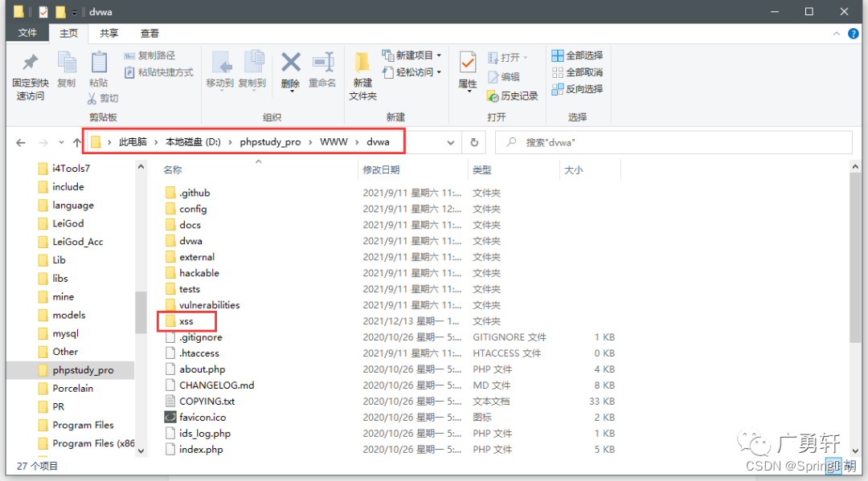Select the config folder
The image size is (868, 481).
coord(193,209)
